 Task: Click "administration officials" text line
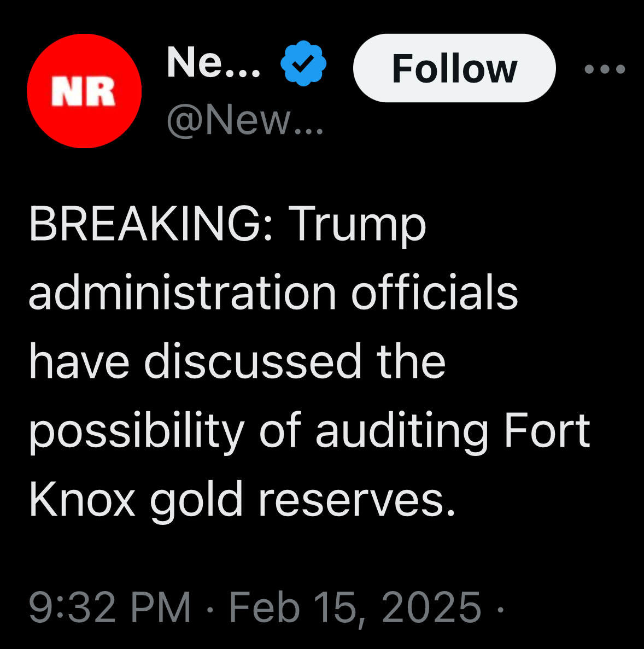pyautogui.click(x=273, y=293)
